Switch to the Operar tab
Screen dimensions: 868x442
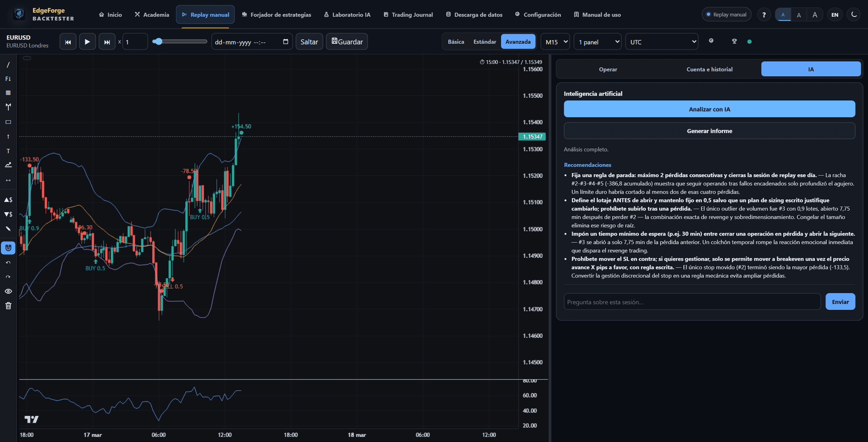pos(608,69)
